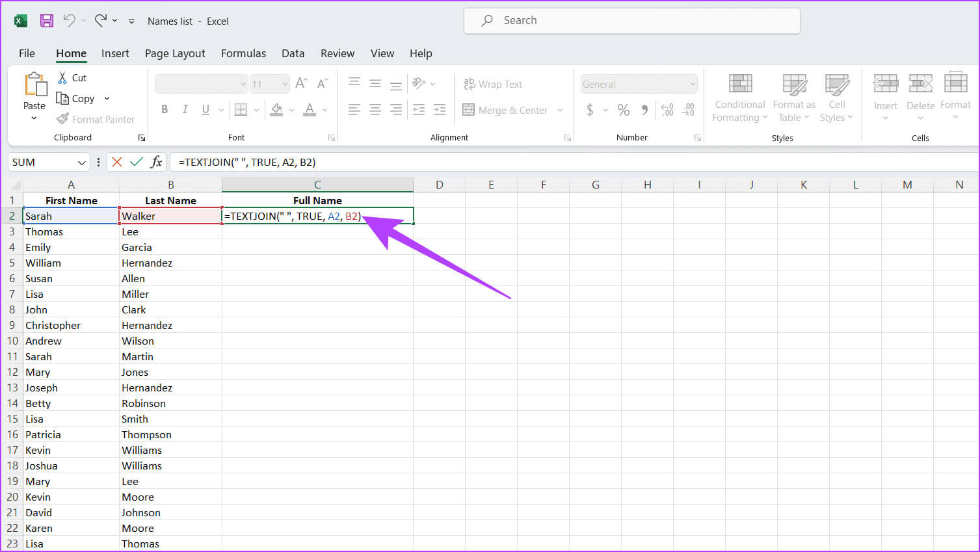
Task: Click the Font Color button
Action: (310, 110)
